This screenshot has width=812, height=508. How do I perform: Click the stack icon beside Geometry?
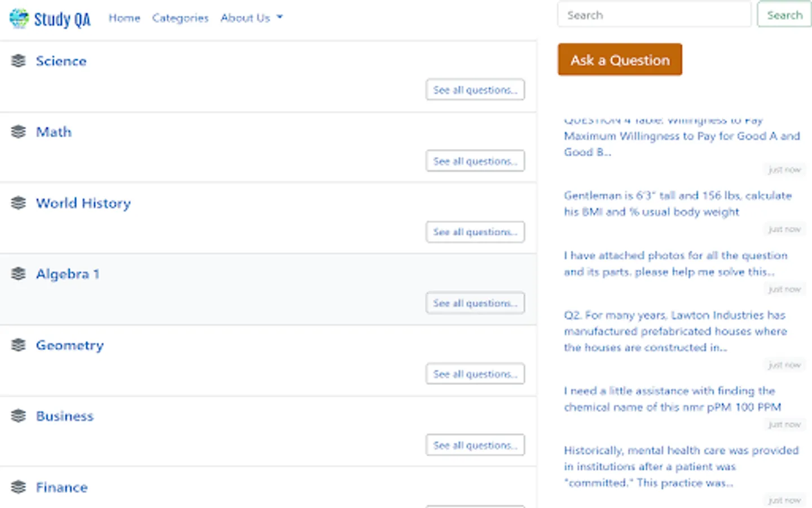pos(19,345)
